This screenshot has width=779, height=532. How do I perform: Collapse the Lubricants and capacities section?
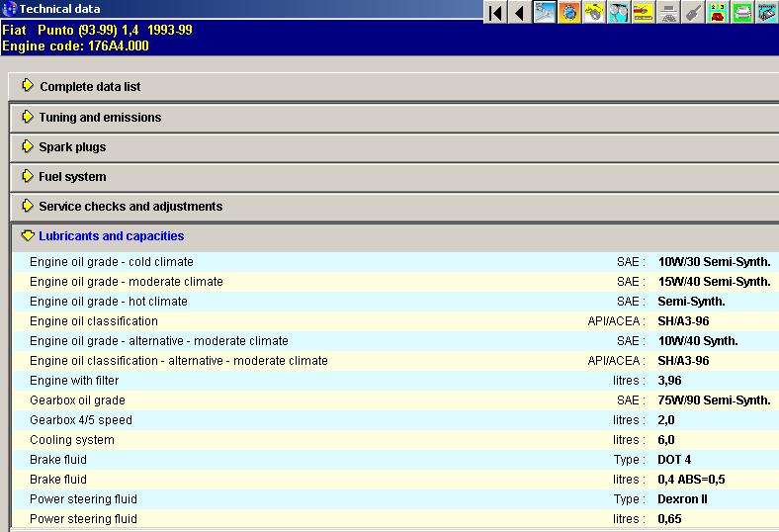pos(111,236)
